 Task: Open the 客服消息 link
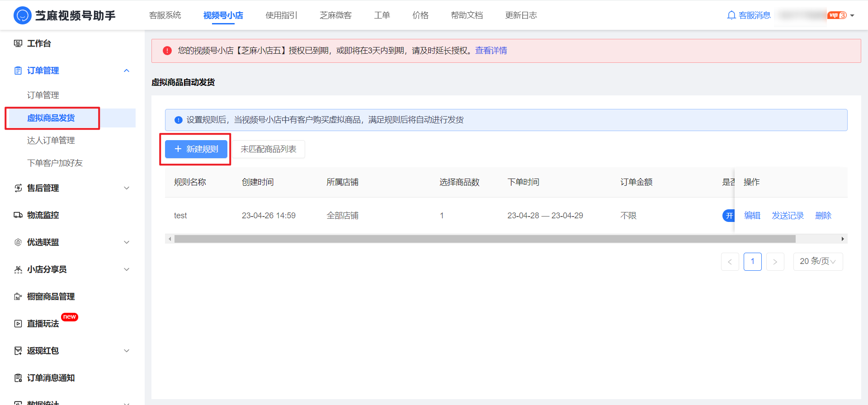point(755,15)
